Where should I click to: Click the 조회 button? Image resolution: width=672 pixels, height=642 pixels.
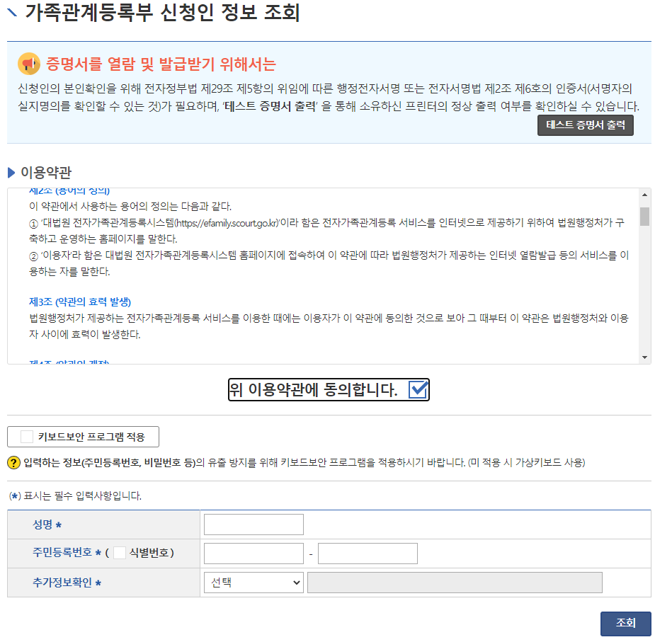626,623
